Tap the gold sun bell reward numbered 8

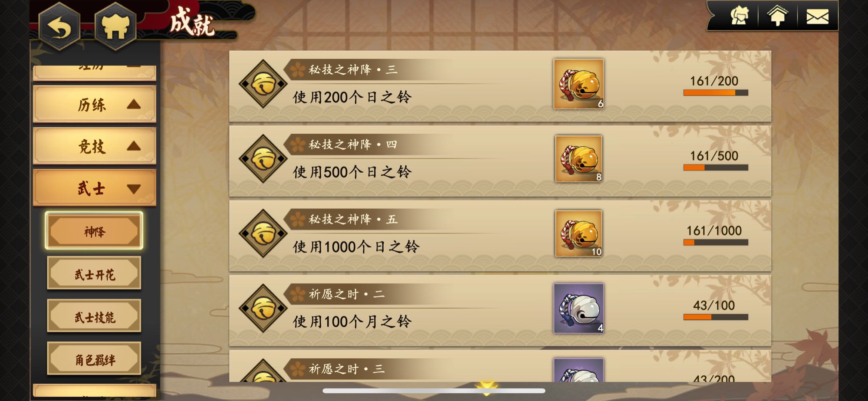[579, 159]
